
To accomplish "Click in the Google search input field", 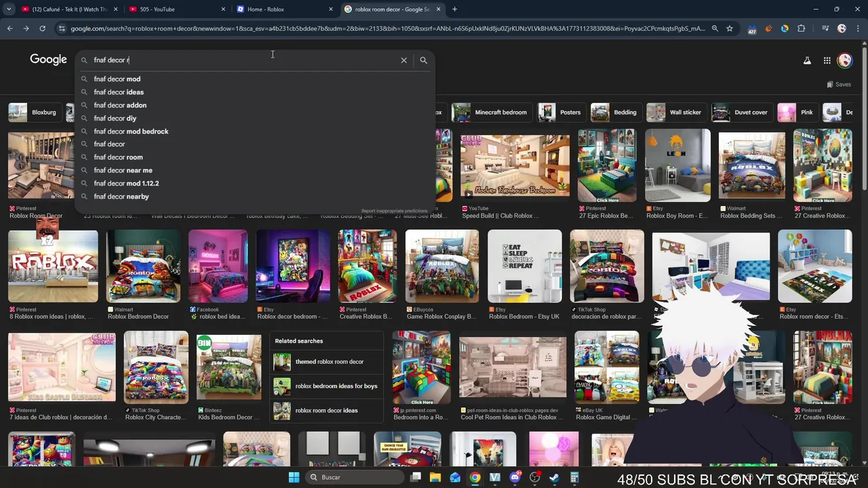I will [244, 60].
